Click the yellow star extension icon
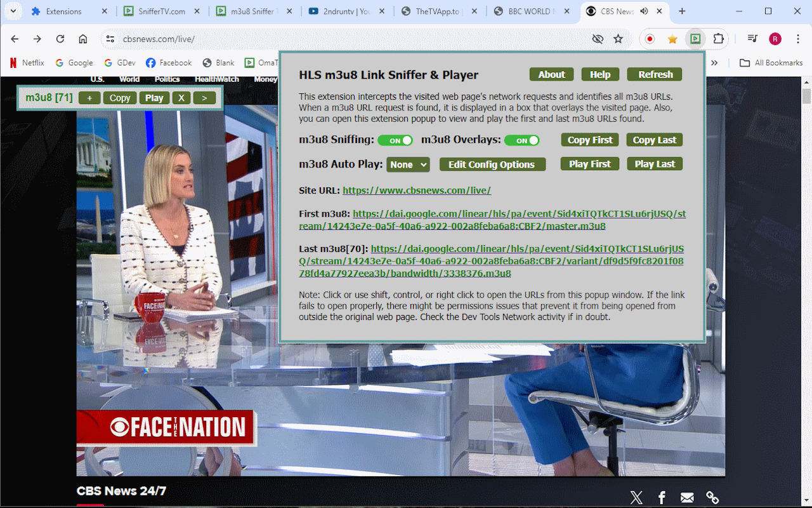Image resolution: width=812 pixels, height=508 pixels. pos(672,39)
